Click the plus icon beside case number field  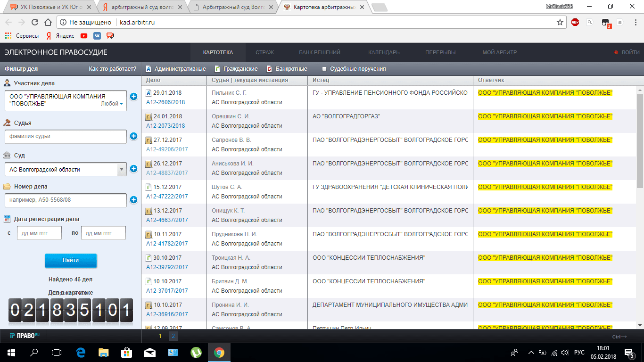pyautogui.click(x=133, y=200)
